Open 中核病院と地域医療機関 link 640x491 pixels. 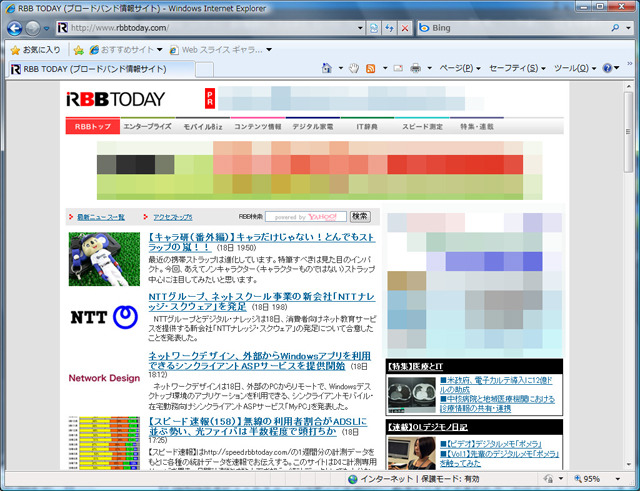point(497,404)
